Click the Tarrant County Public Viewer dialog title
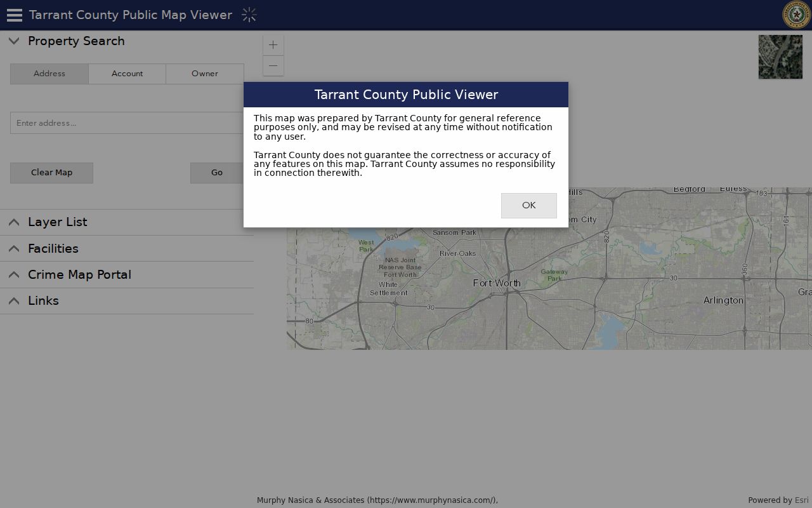 (x=406, y=95)
